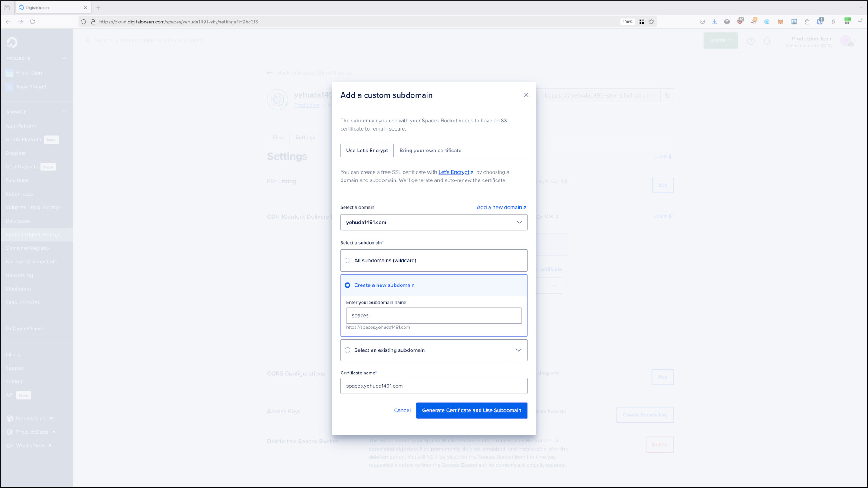Viewport: 868px width, 488px height.
Task: Cancel the custom subdomain dialog
Action: (402, 410)
